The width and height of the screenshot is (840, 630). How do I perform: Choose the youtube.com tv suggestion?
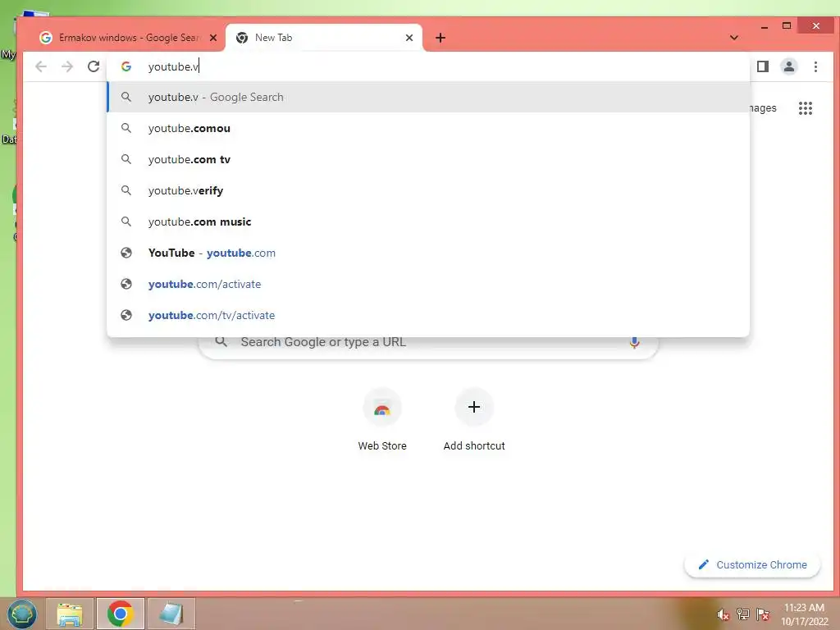pyautogui.click(x=428, y=159)
